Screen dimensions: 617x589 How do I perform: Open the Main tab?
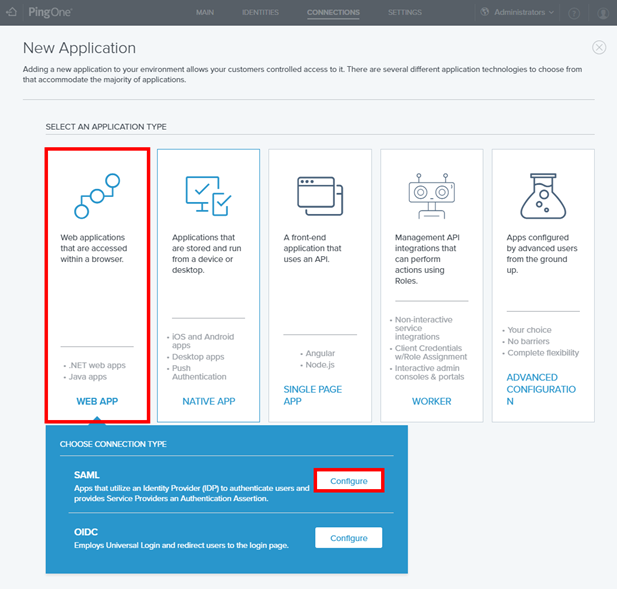(x=205, y=13)
